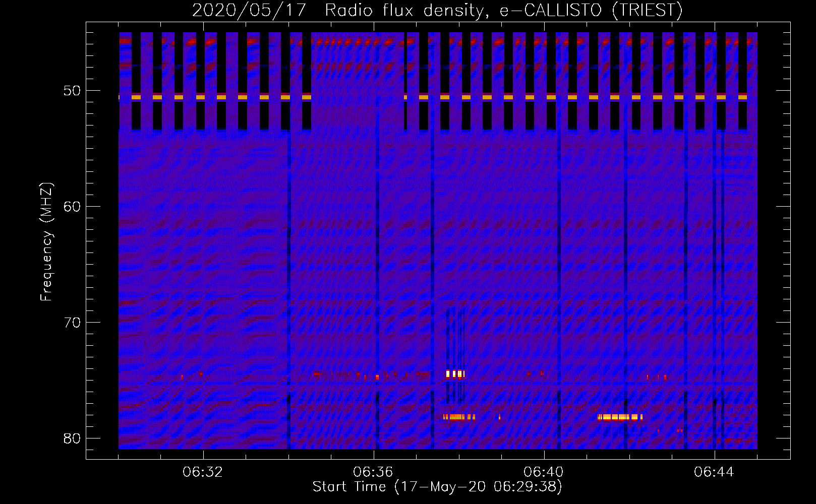The height and width of the screenshot is (504, 816).
Task: Click the bright burst near 74 MHz after 06:37
Action: [x=455, y=374]
